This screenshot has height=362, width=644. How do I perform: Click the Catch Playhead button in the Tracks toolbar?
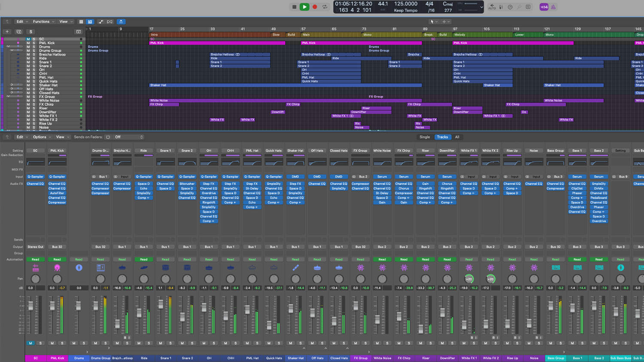click(121, 21)
